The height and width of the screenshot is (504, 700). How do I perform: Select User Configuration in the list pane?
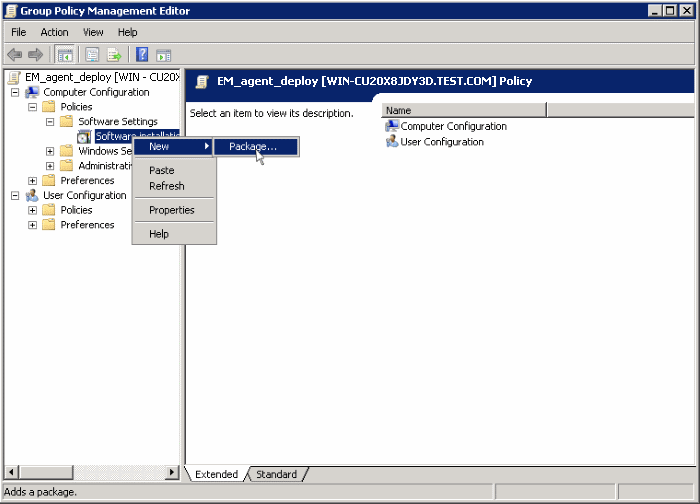[442, 142]
